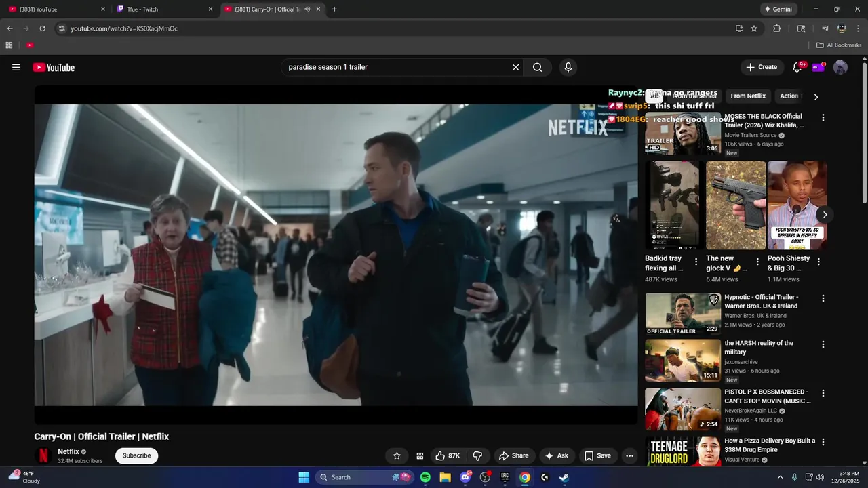Open options for MOSES THE BLACK video

pos(823,117)
